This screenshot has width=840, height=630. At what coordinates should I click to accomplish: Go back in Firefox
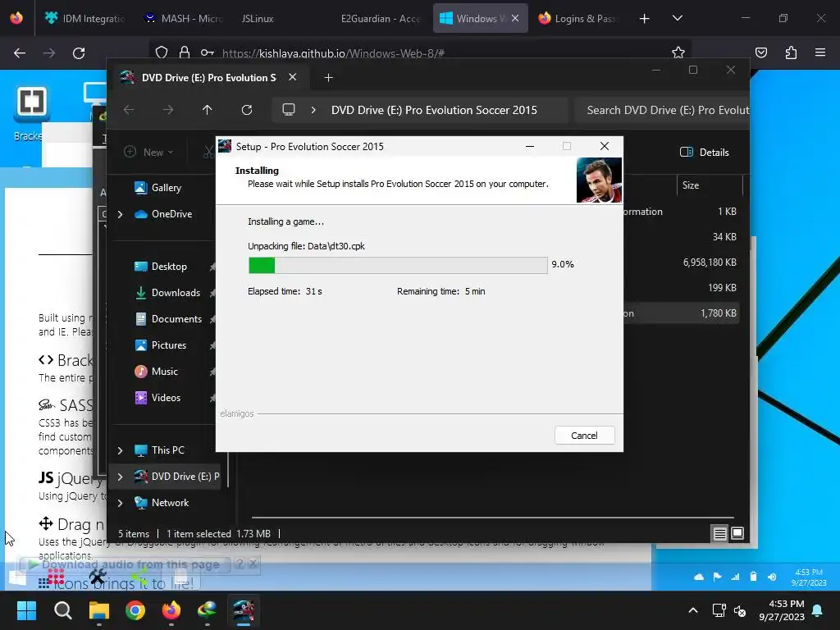pyautogui.click(x=20, y=52)
